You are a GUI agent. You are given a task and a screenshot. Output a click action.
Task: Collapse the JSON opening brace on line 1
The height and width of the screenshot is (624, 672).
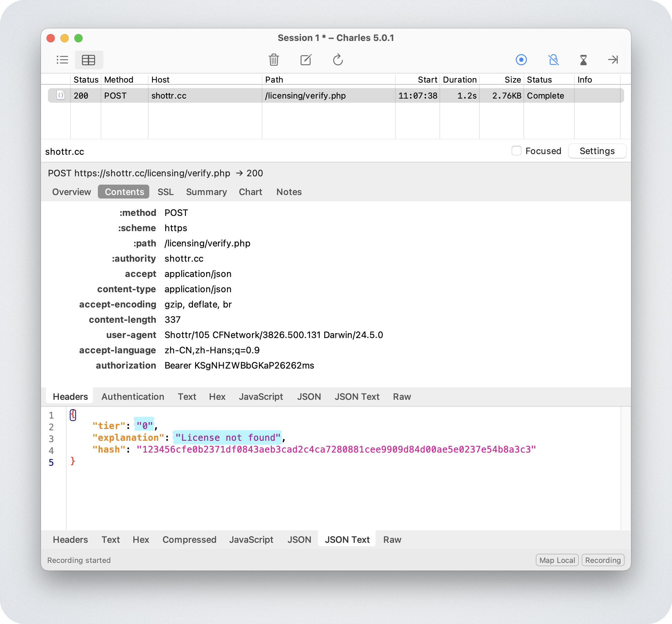pyautogui.click(x=73, y=415)
